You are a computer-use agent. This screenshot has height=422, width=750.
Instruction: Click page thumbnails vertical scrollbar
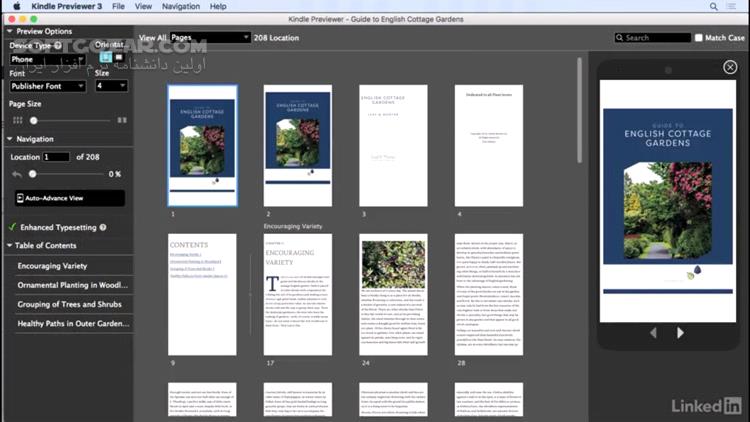tap(579, 110)
